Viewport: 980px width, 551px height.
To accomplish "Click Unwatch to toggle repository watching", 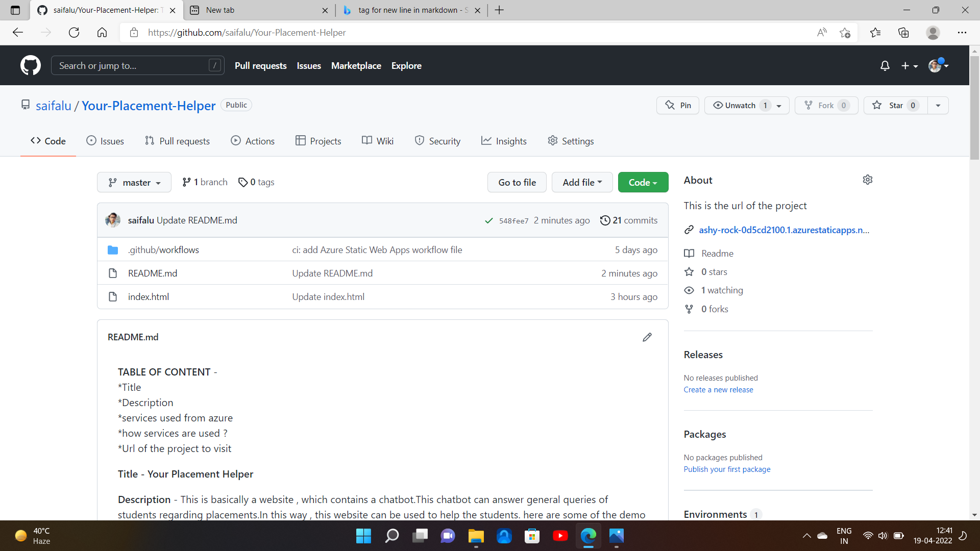I will 740,105.
